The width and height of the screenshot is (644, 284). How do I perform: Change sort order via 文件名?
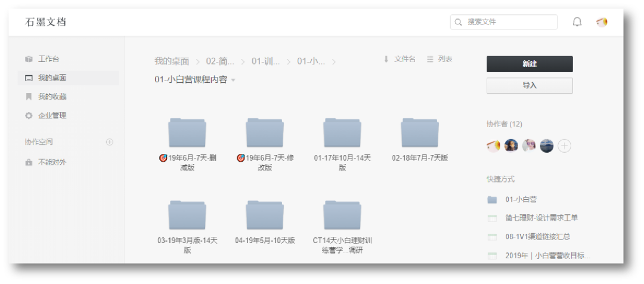399,59
